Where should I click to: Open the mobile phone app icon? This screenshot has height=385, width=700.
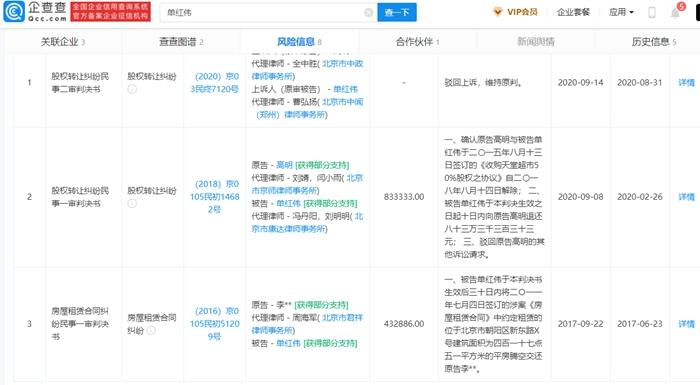(x=651, y=13)
